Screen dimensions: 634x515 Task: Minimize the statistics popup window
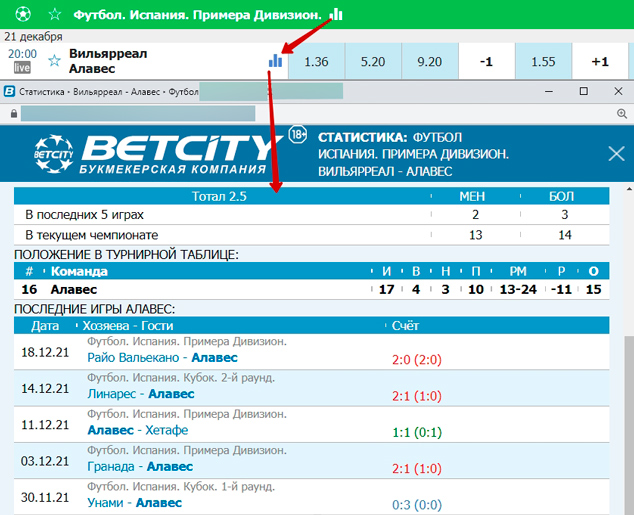coord(549,91)
